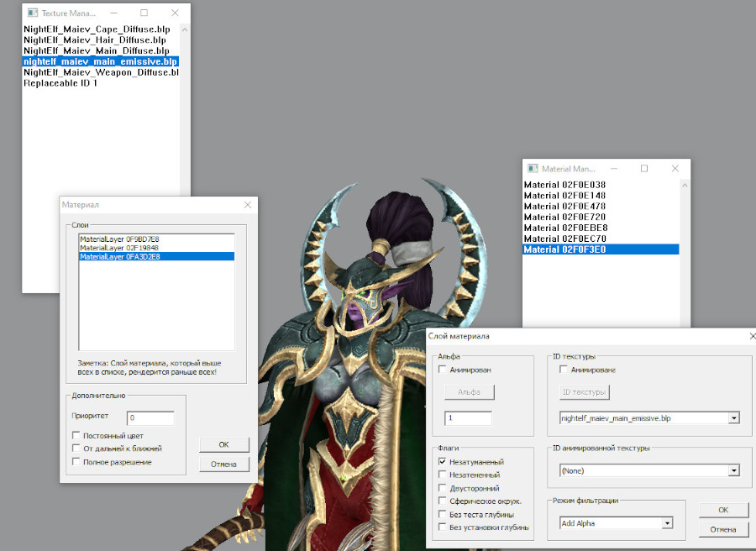Click Отмена in Слой материала dialog

[x=724, y=529]
